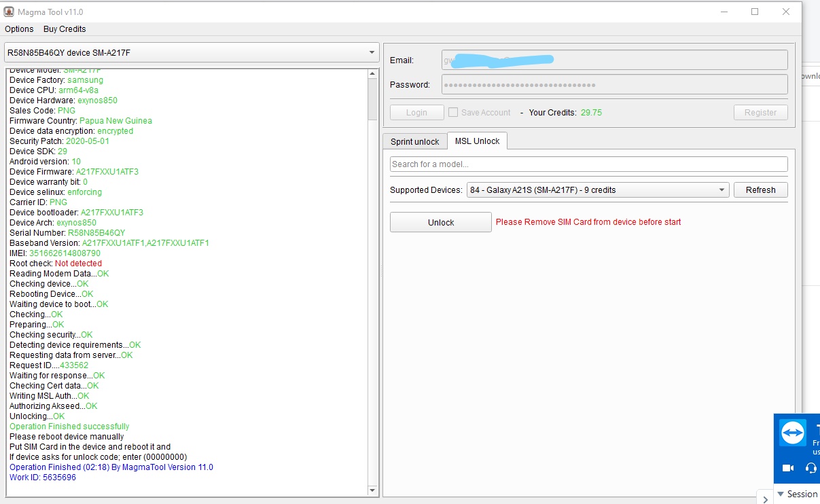
Task: Click the Device data encryption line
Action: click(71, 131)
